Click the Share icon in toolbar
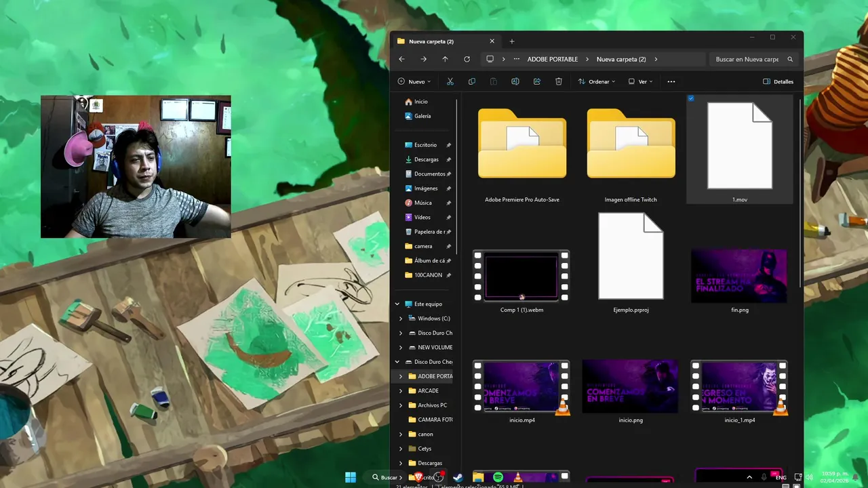 coord(536,81)
